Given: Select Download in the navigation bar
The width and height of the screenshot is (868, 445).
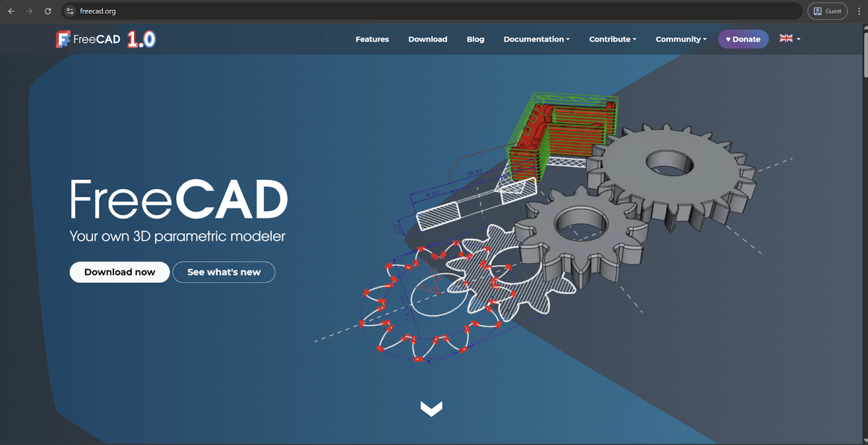Looking at the screenshot, I should 427,39.
